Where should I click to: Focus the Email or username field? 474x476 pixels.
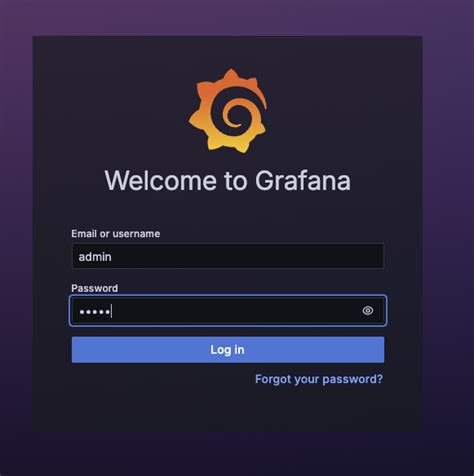228,256
